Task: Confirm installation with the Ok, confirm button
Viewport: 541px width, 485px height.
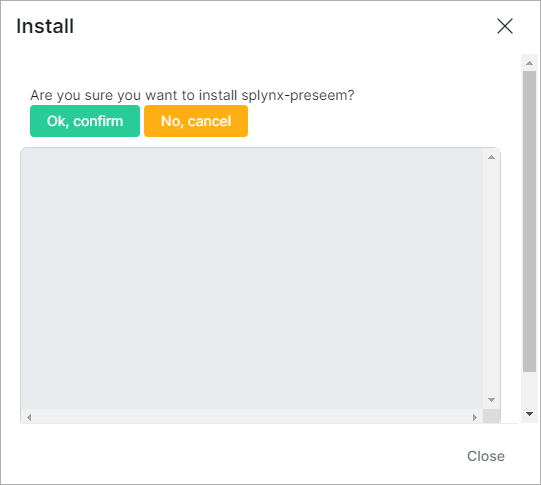Action: pos(85,121)
